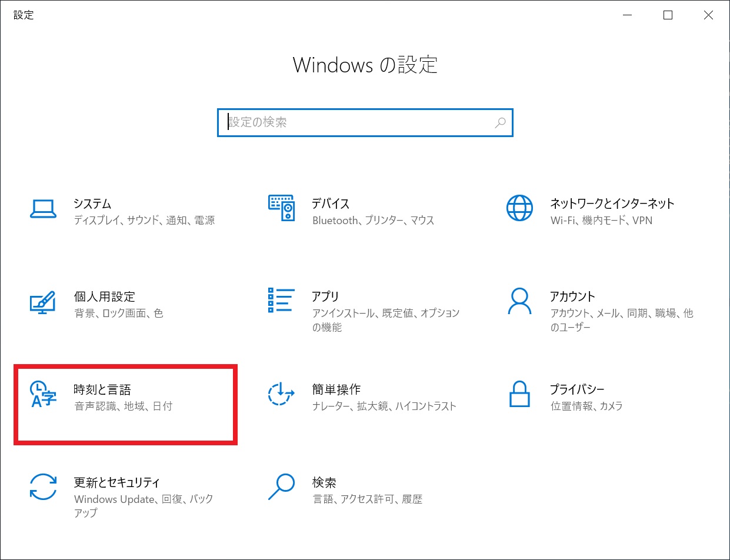Open the ネットワークとインターネット globe icon
The image size is (730, 560).
click(x=519, y=208)
